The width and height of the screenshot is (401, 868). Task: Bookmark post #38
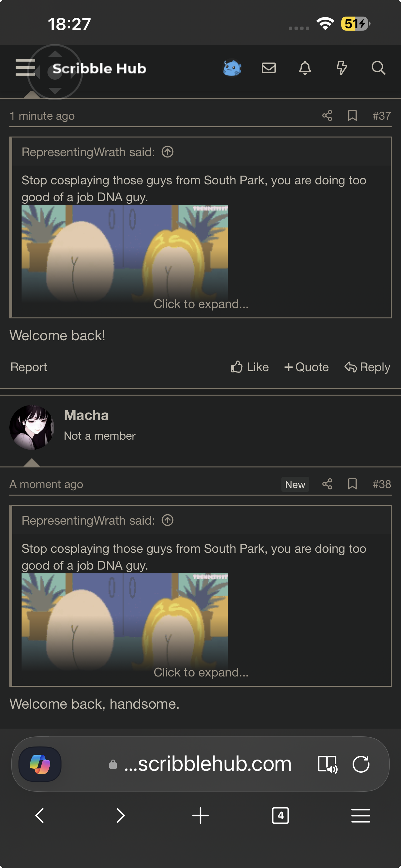(352, 484)
